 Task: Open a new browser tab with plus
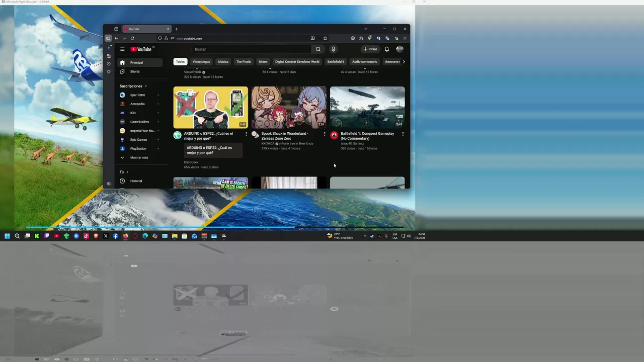tap(176, 29)
